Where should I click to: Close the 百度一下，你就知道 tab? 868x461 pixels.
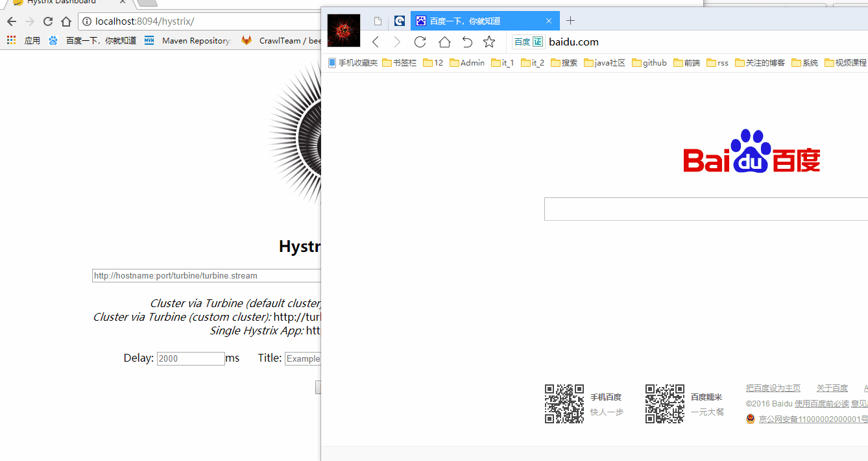coord(549,21)
